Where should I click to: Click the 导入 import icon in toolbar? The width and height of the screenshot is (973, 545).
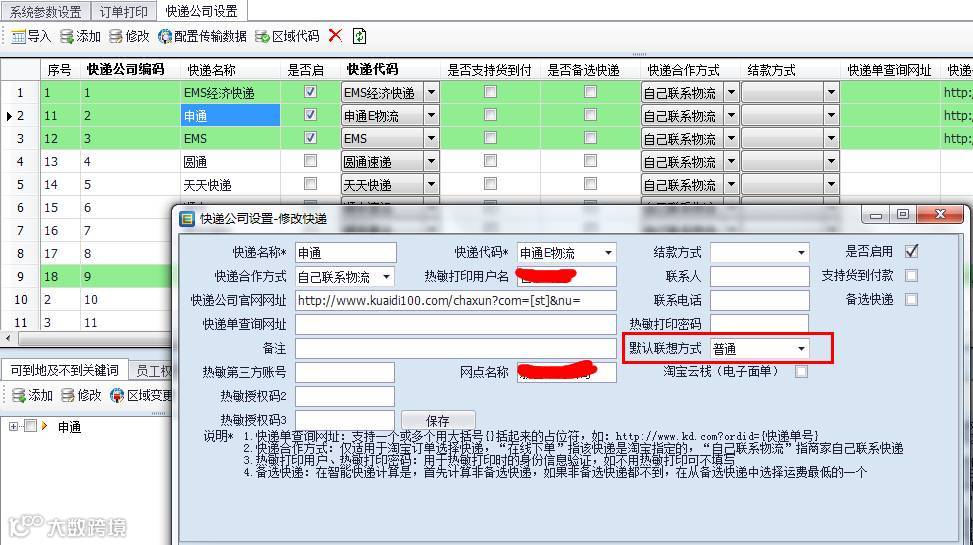pyautogui.click(x=19, y=36)
